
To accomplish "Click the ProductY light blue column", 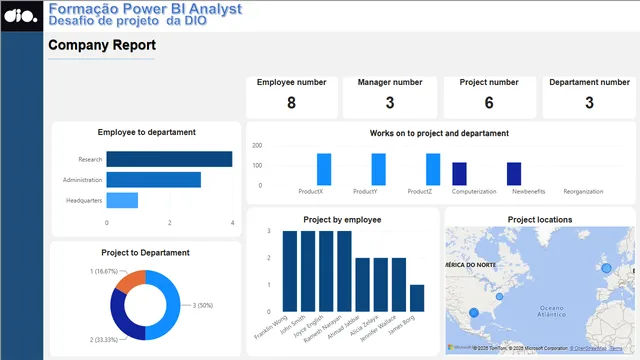I will (378, 169).
